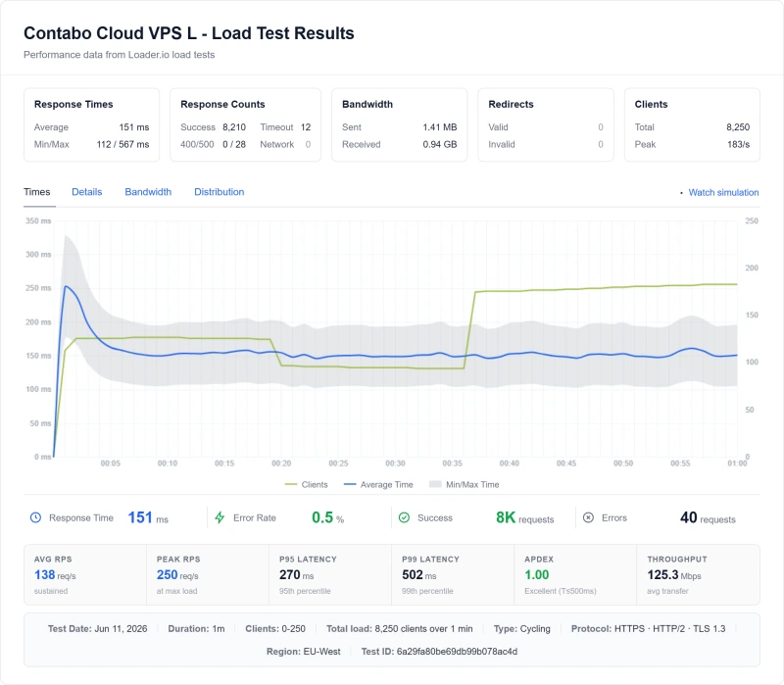Click the Min/Max value 112 / 567 ms

[123, 144]
